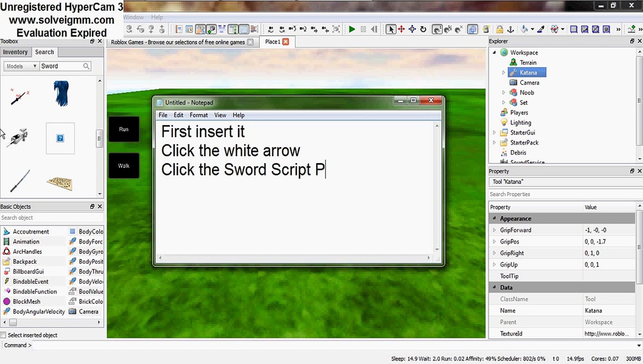Open Notepad's Format menu
The image size is (643, 364).
pyautogui.click(x=199, y=115)
